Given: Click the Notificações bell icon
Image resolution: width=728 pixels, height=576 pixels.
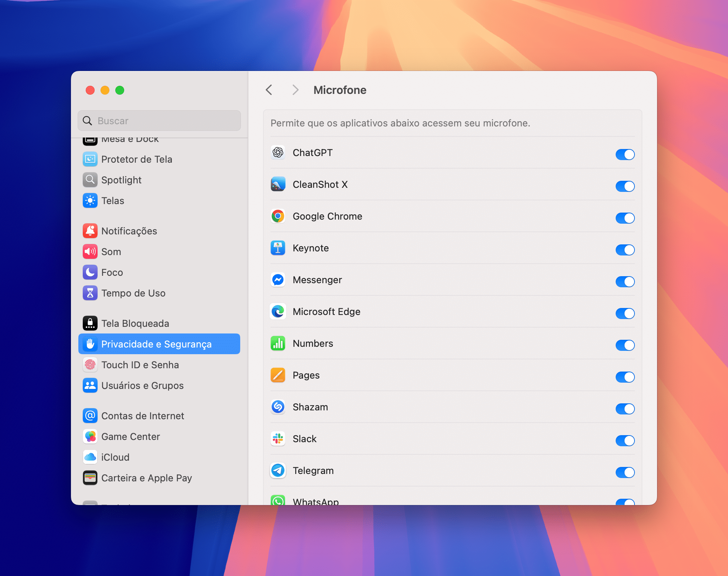Looking at the screenshot, I should point(90,231).
